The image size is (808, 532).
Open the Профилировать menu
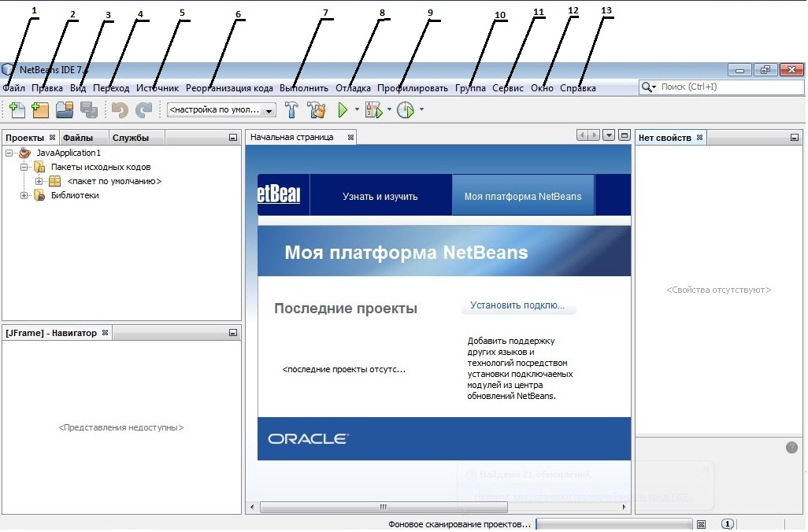point(413,88)
